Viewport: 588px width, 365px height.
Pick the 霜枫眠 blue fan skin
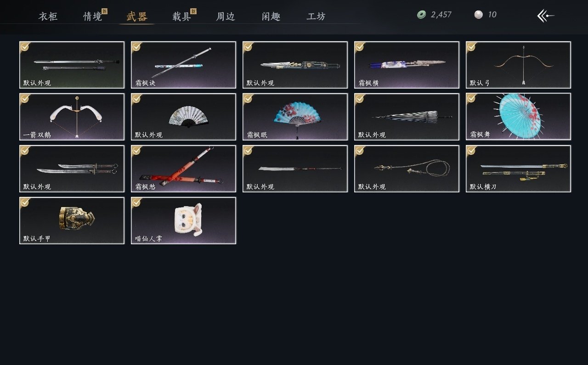point(295,117)
